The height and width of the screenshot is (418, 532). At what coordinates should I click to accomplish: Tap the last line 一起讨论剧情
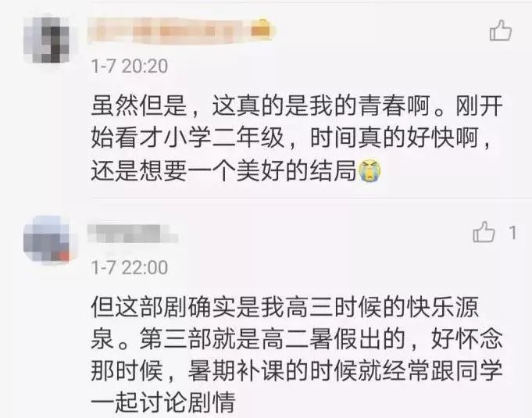(x=163, y=402)
